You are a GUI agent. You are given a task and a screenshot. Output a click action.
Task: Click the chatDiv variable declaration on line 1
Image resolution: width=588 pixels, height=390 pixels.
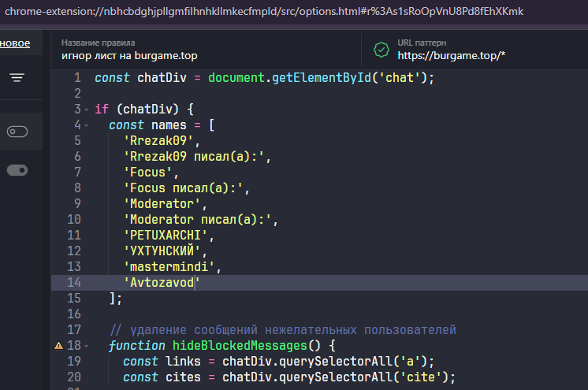click(x=162, y=78)
